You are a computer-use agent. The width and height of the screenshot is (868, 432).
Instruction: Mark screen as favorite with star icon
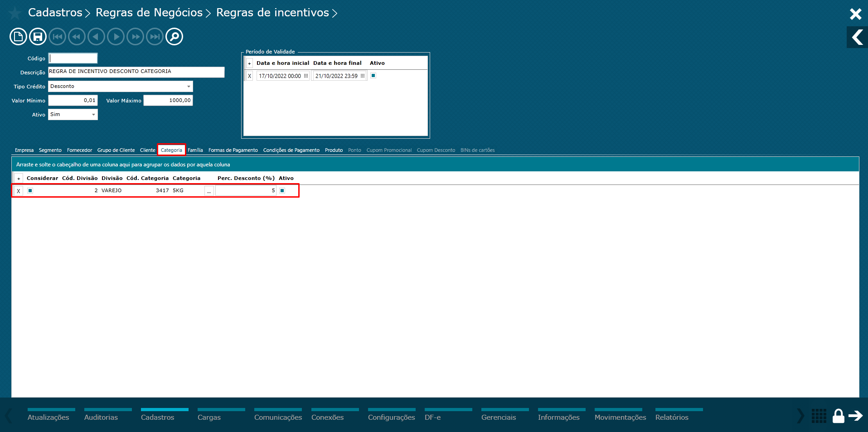[x=15, y=13]
